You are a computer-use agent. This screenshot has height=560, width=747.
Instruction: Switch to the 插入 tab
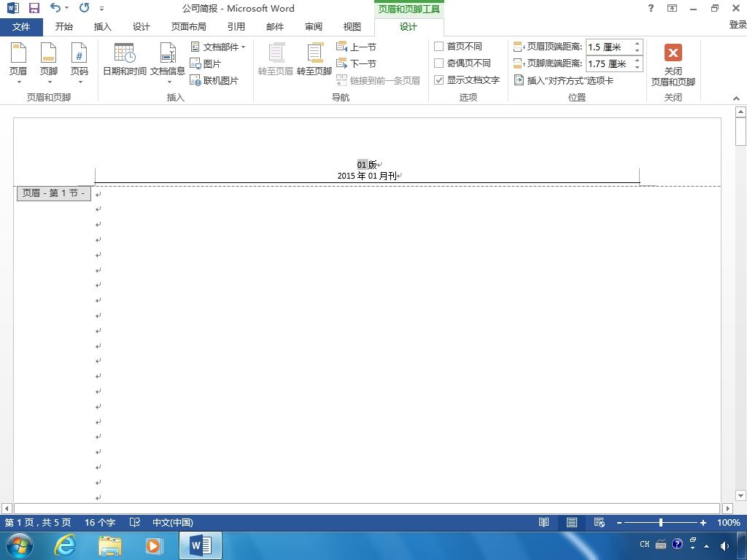(102, 27)
